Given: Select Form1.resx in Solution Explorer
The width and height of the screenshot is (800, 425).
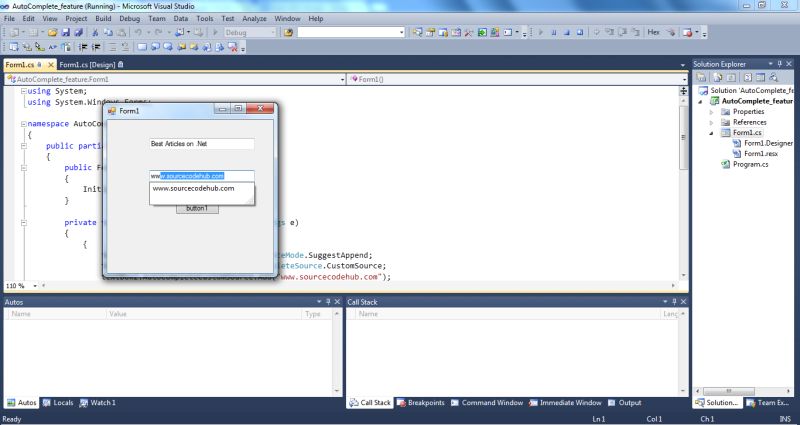Looking at the screenshot, I should [x=761, y=154].
